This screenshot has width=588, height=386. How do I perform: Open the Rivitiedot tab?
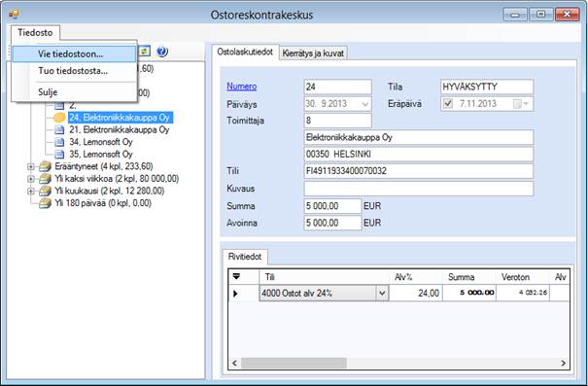pos(245,257)
